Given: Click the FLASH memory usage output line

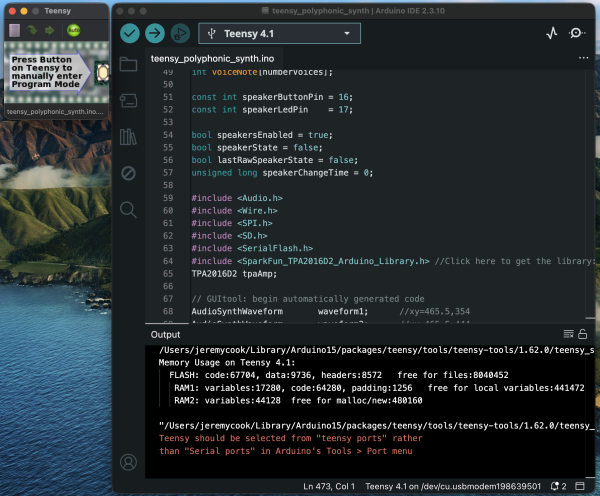Looking at the screenshot, I should click(x=339, y=375).
